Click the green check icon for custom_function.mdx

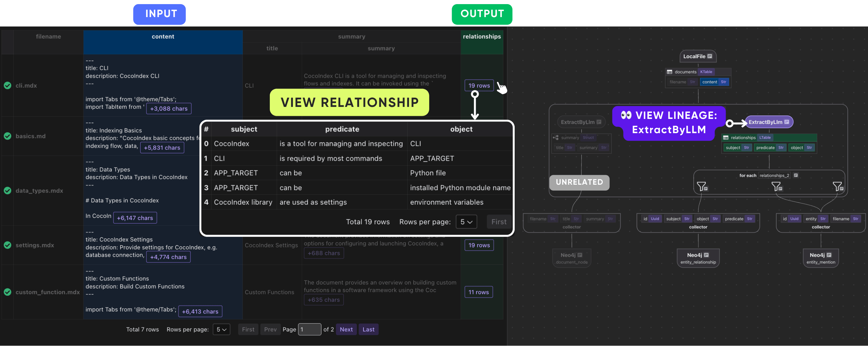pyautogui.click(x=7, y=292)
